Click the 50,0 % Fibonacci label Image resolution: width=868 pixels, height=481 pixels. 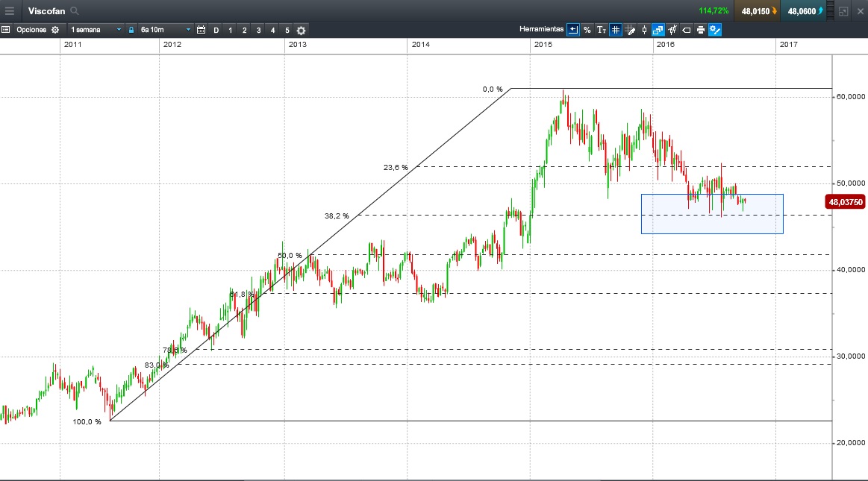tap(290, 256)
